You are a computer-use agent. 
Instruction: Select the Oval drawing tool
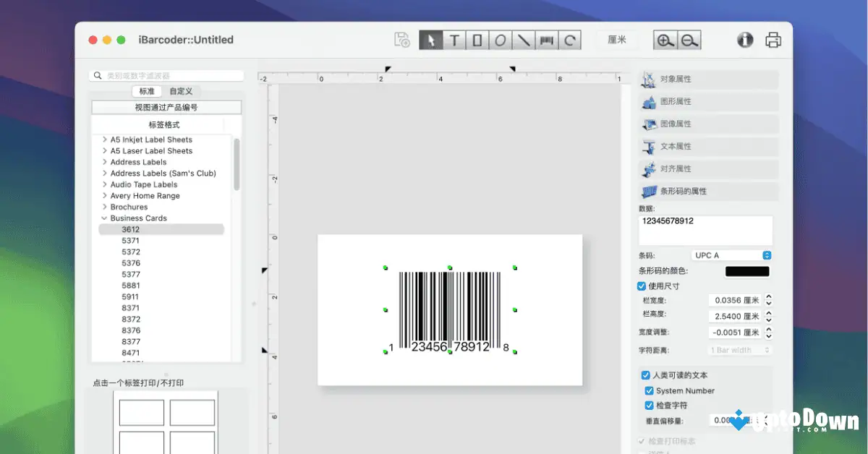click(x=501, y=40)
